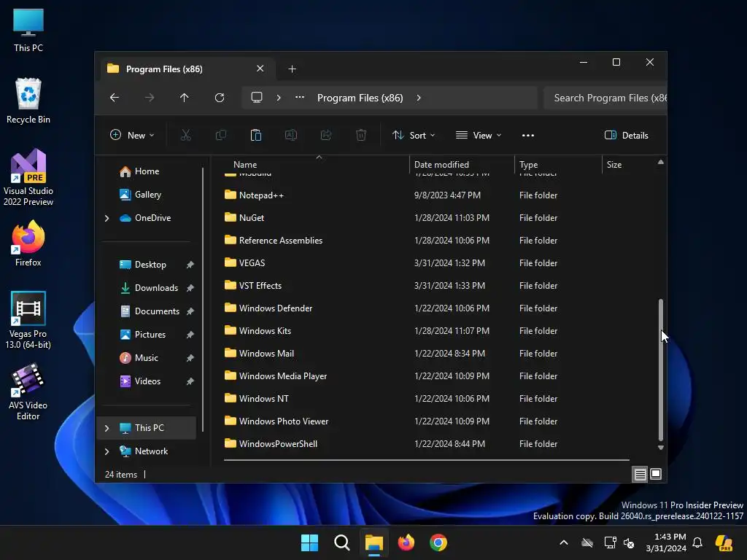
Task: Expand the OneDrive tree node
Action: coord(107,218)
